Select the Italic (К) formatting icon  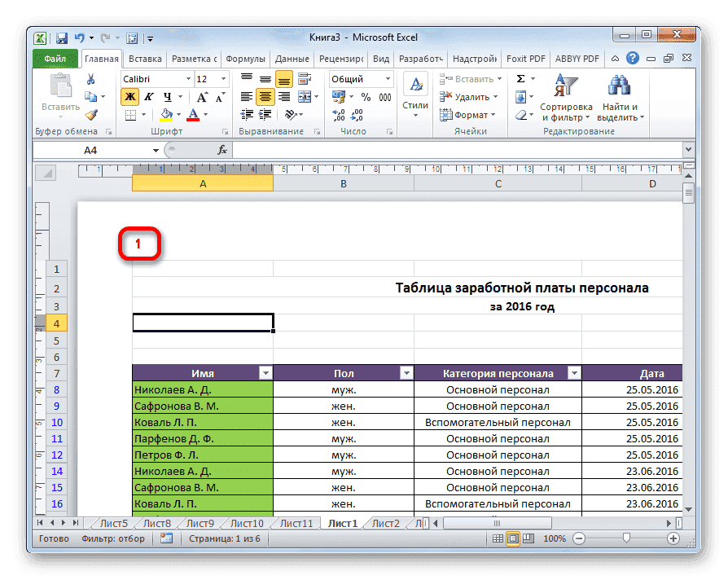(x=150, y=96)
